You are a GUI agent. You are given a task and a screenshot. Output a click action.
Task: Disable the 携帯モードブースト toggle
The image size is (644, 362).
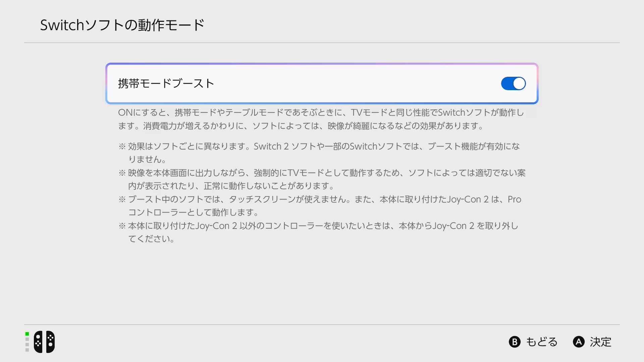click(x=513, y=83)
